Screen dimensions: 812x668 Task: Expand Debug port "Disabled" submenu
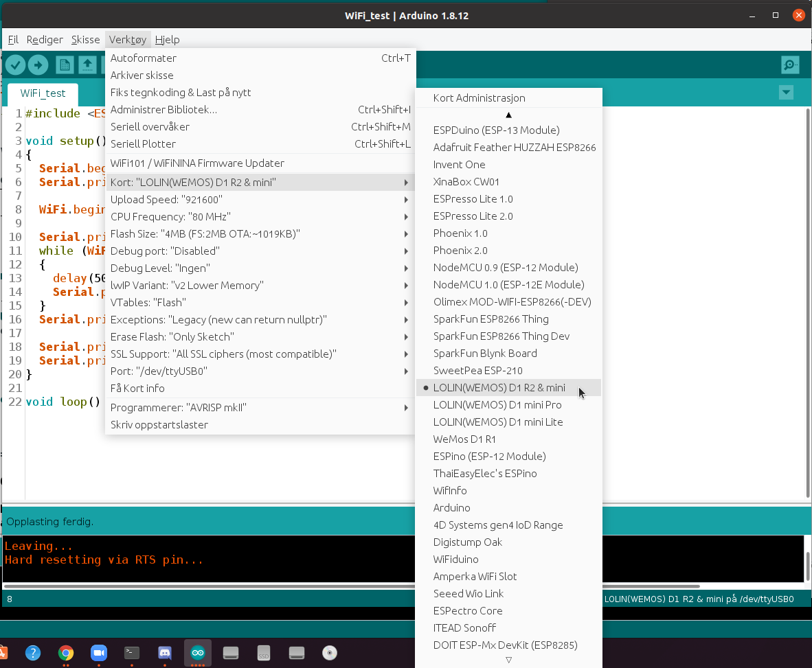click(260, 251)
